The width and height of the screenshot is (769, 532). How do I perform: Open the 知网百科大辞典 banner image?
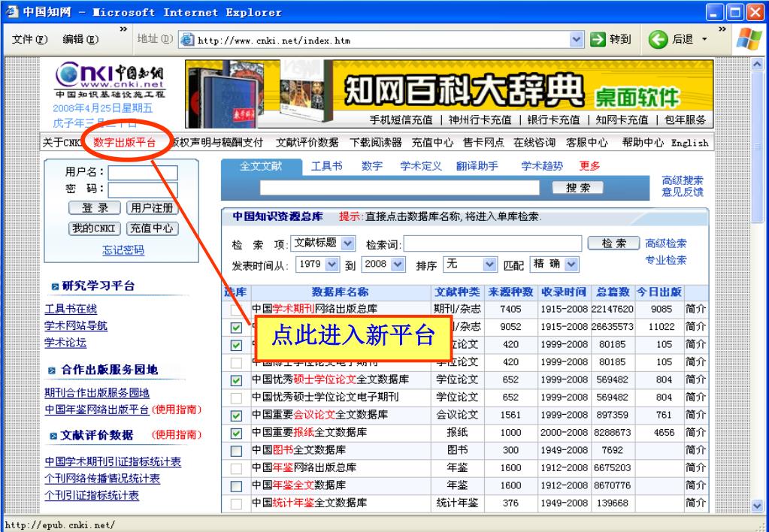coord(449,94)
